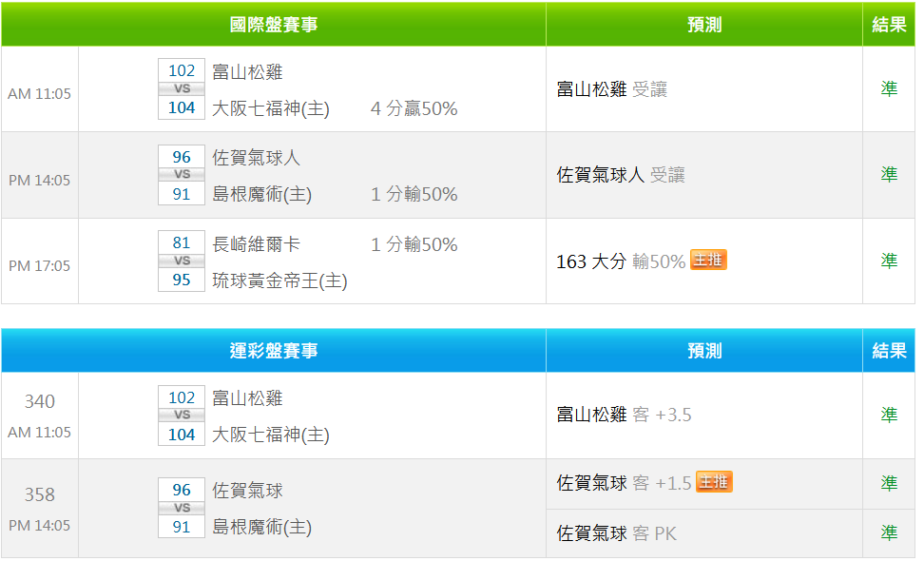Viewport: 924px width, 561px height.
Task: Click the 主推 badge beside 163 大分
Action: [708, 261]
